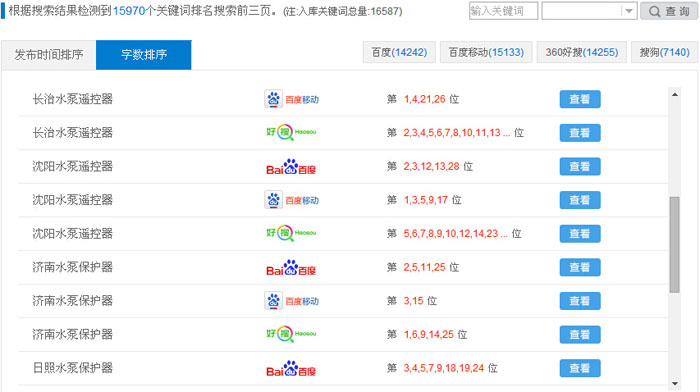
Task: Click the scrollbar down arrow
Action: [x=675, y=384]
